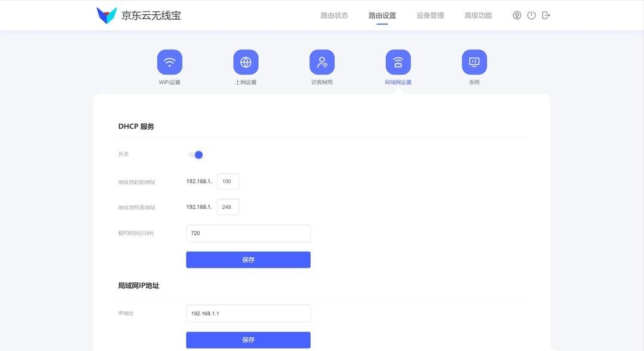Click the firmware upgrade icon top right
This screenshot has width=644, height=351.
(516, 15)
